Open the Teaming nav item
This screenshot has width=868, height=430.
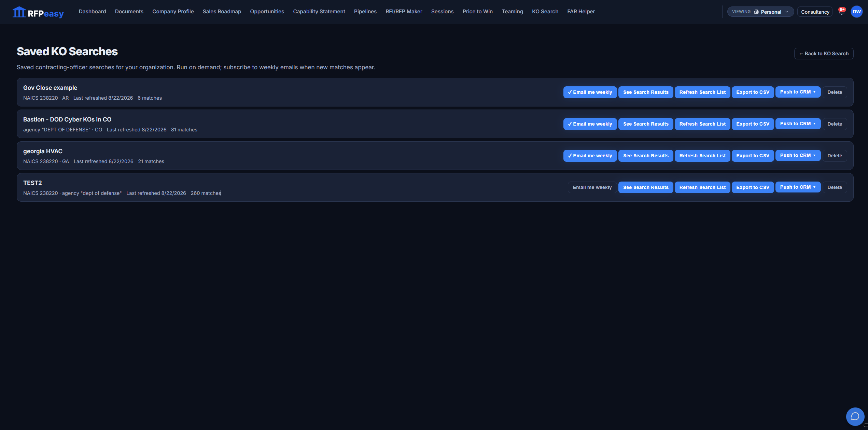pos(512,12)
